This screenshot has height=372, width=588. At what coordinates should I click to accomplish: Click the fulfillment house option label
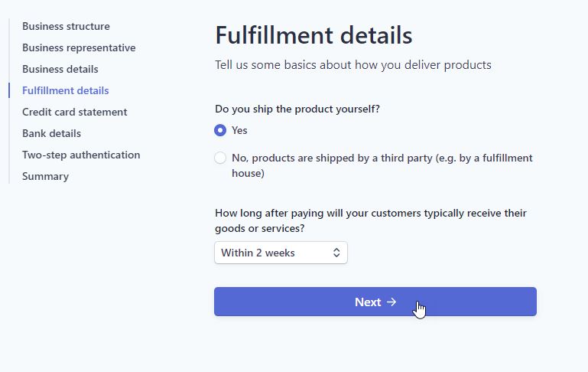382,165
